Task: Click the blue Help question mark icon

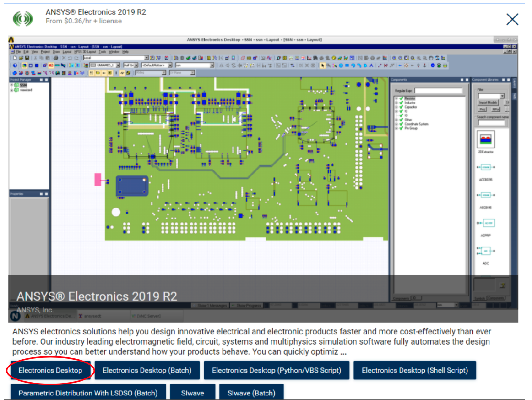Action: tap(15, 66)
